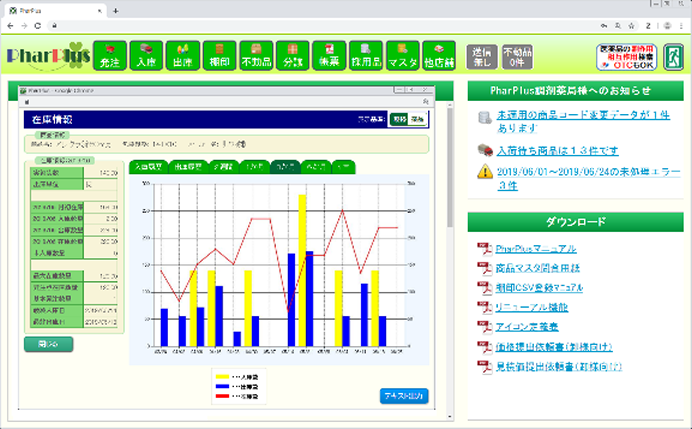Click the ダウンロード section header
This screenshot has width=692, height=429.
(x=575, y=222)
